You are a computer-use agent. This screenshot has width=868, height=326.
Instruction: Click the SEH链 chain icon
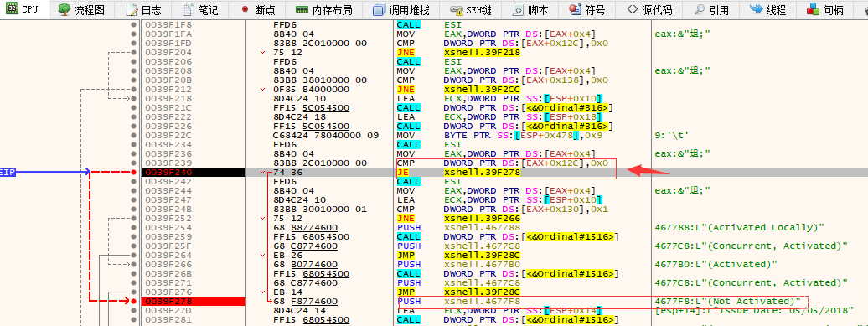pyautogui.click(x=457, y=9)
